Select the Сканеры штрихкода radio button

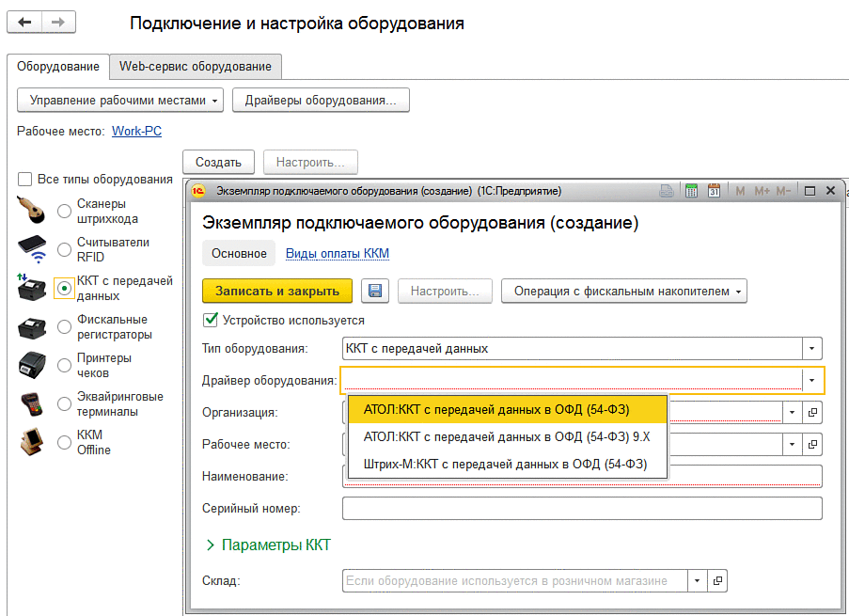[x=65, y=211]
